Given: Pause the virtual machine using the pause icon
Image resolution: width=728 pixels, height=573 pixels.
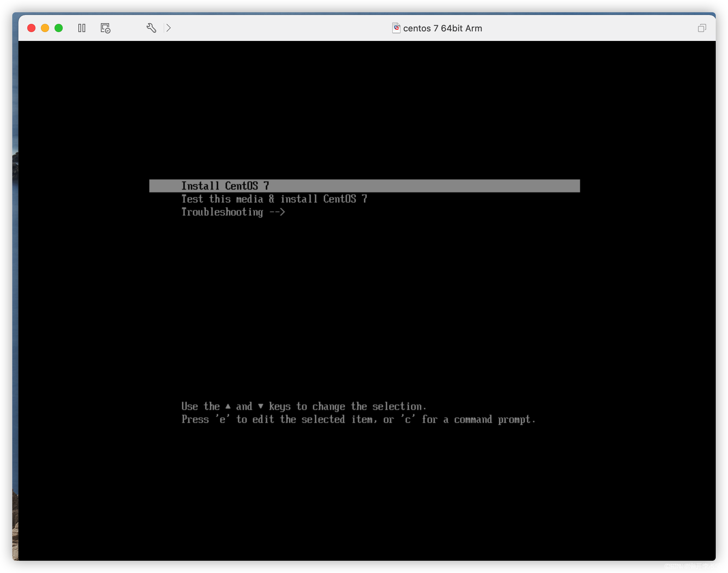Looking at the screenshot, I should pyautogui.click(x=82, y=28).
